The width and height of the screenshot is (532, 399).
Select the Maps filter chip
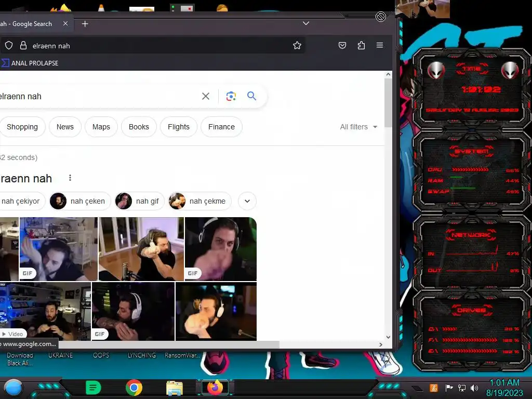[x=101, y=127]
